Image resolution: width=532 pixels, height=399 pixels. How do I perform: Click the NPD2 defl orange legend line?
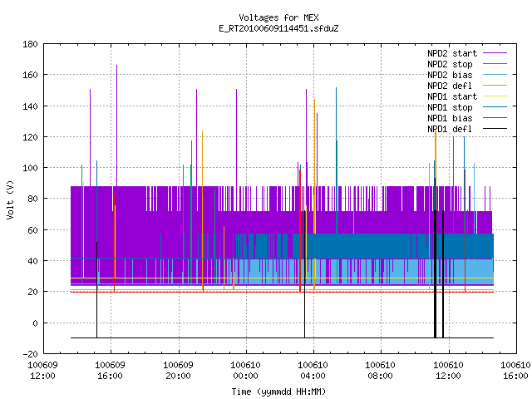tap(495, 86)
